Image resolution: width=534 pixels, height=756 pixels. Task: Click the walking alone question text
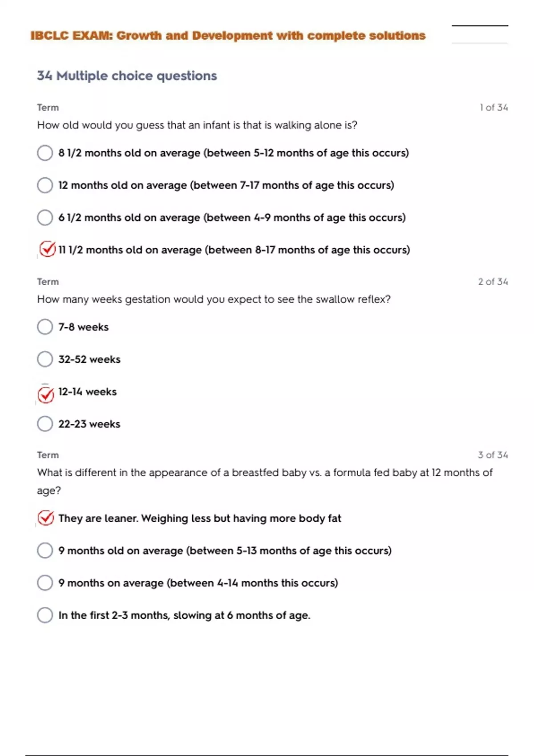197,125
